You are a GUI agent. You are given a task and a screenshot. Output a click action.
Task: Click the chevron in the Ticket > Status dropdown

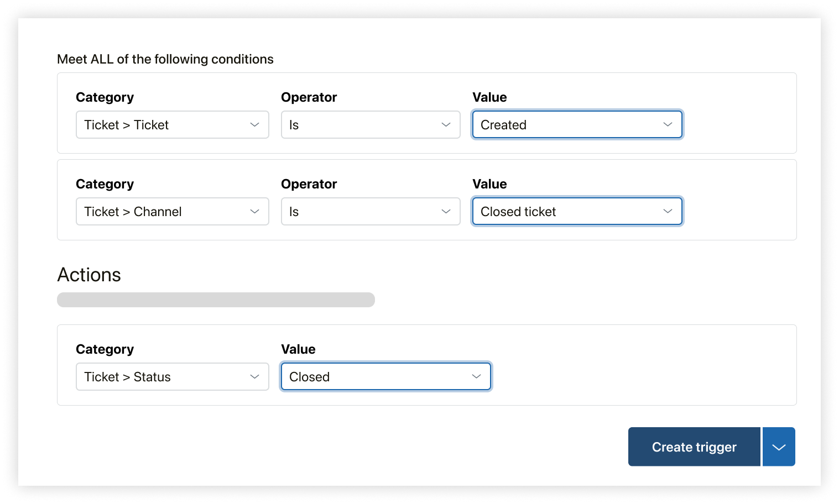point(254,377)
